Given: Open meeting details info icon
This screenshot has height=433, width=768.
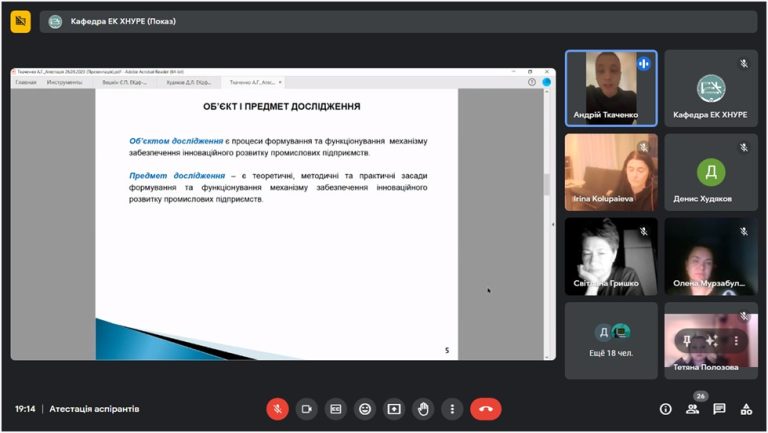Looking at the screenshot, I should point(665,409).
